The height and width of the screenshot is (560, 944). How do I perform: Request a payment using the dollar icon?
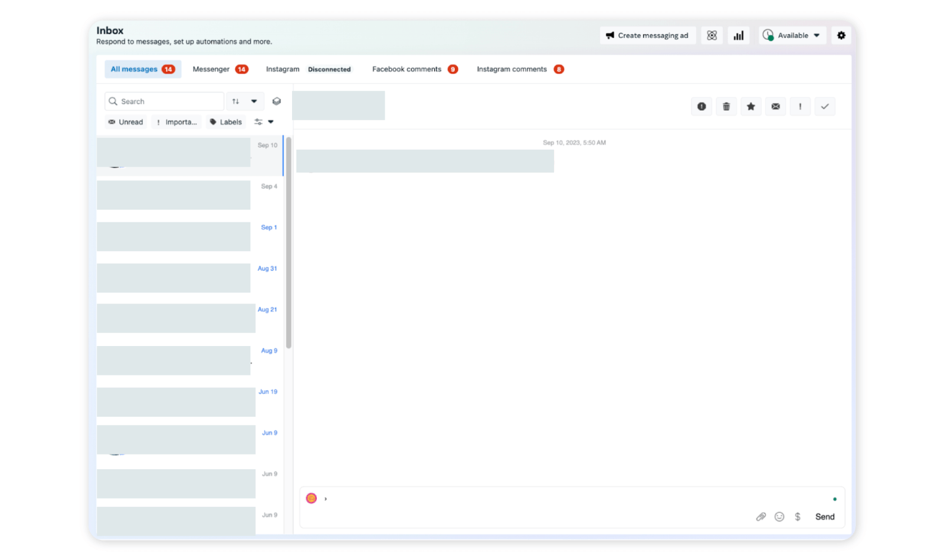coord(798,516)
